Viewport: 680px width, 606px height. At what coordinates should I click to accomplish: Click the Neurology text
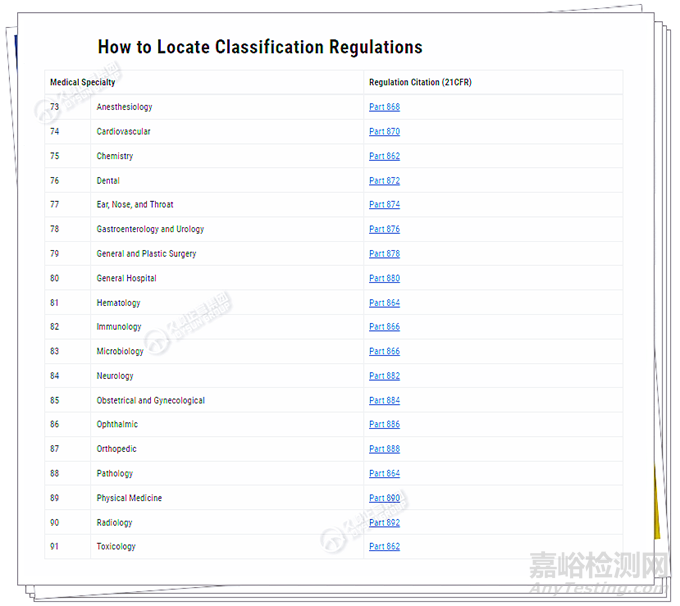[x=115, y=376]
